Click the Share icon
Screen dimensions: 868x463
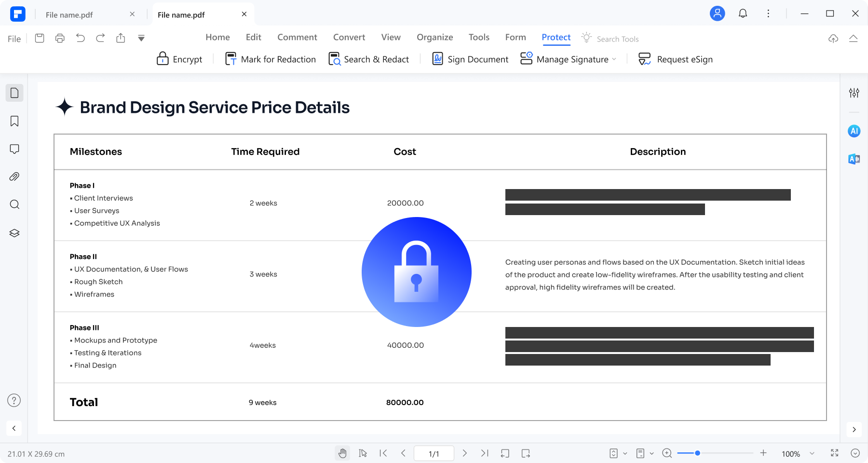pos(121,38)
